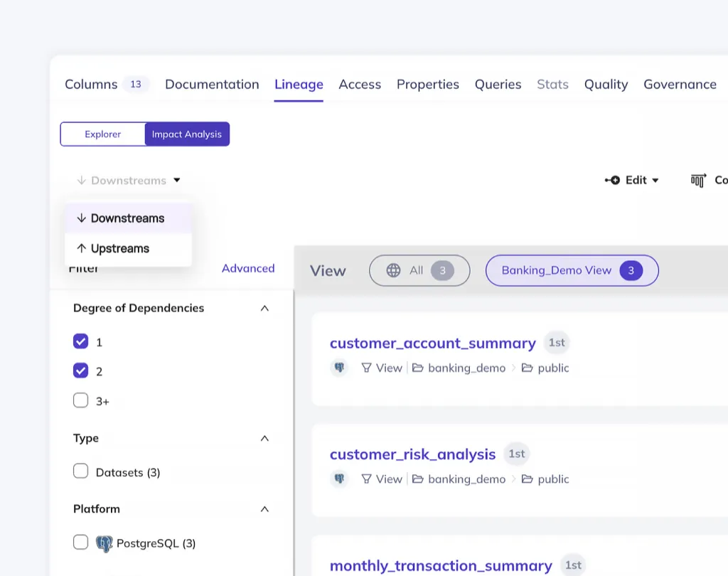
Task: Collapse the Degree of Dependencies section
Action: point(264,308)
